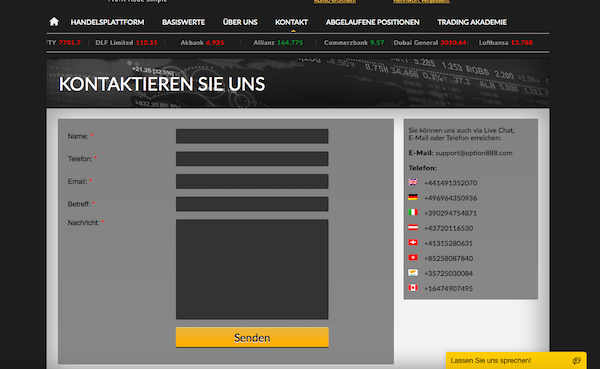
Task: Open the 'Lassen Sie uns sprechen!' chat bar
Action: coord(516,361)
